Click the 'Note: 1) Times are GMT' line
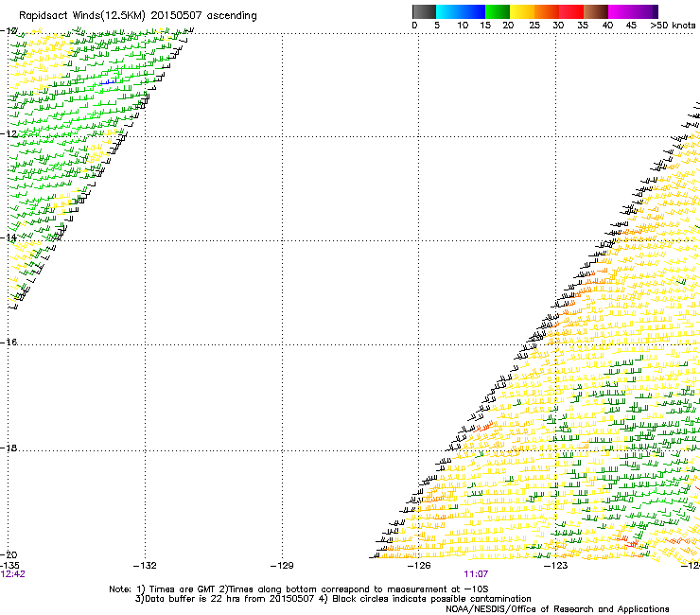 (299, 589)
